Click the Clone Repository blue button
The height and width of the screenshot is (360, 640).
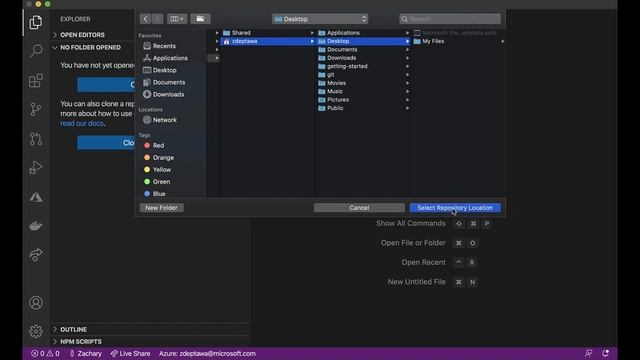106,142
